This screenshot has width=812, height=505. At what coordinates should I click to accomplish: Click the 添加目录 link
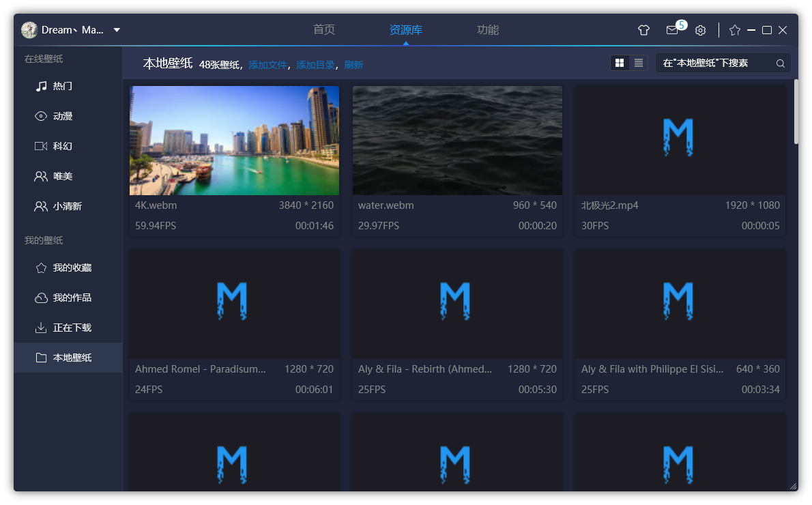pos(315,65)
